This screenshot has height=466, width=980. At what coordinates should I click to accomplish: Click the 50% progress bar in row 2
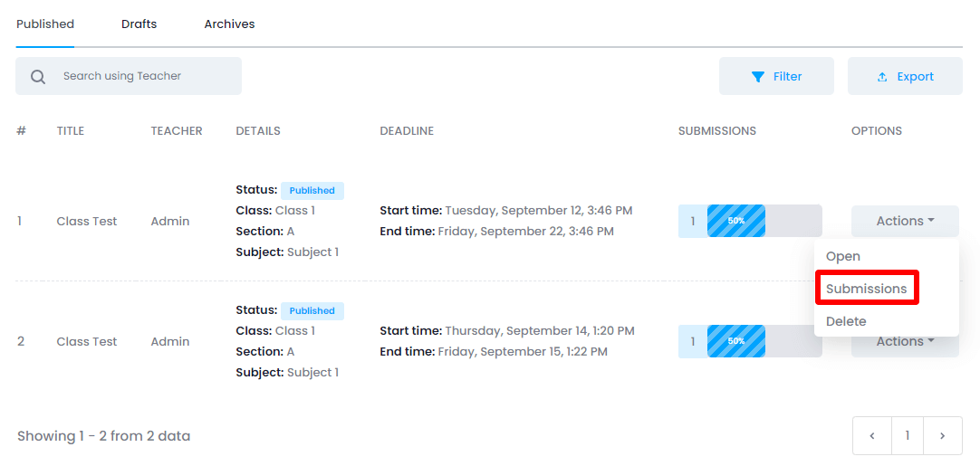tap(736, 341)
